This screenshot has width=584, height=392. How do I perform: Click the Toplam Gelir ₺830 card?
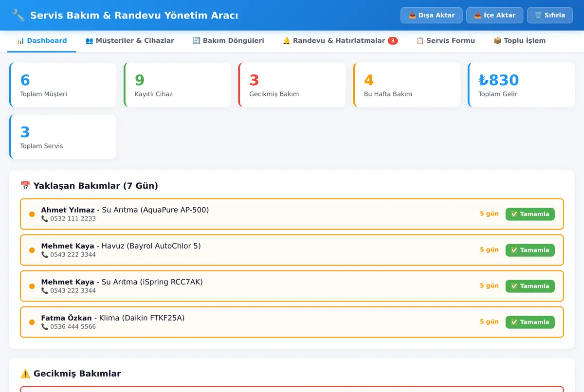coord(521,85)
